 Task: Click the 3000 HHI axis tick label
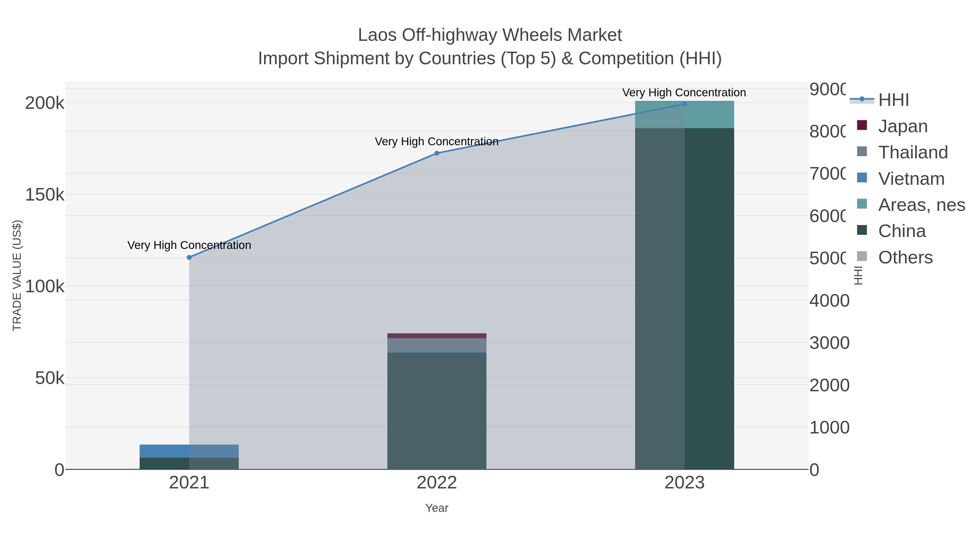point(829,343)
